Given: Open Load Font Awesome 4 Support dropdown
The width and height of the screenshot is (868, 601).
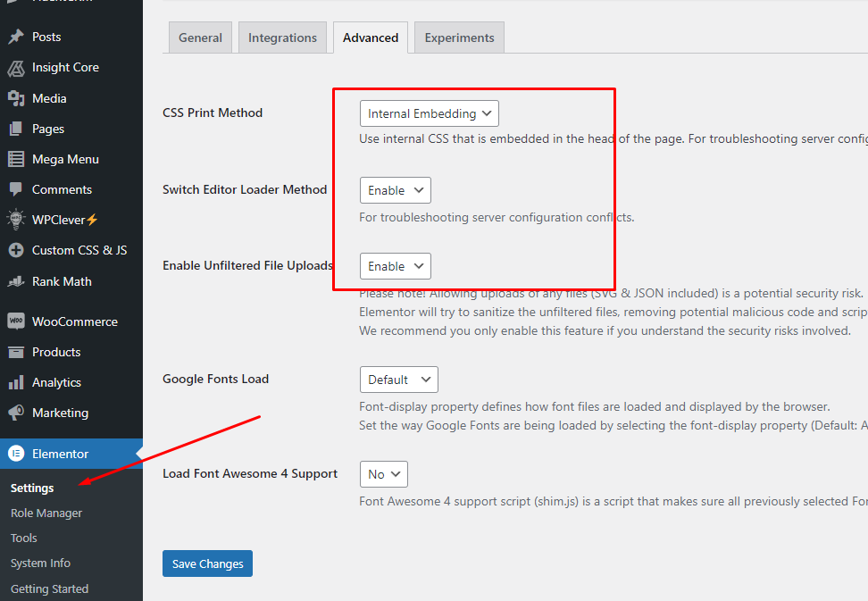Looking at the screenshot, I should pyautogui.click(x=384, y=474).
